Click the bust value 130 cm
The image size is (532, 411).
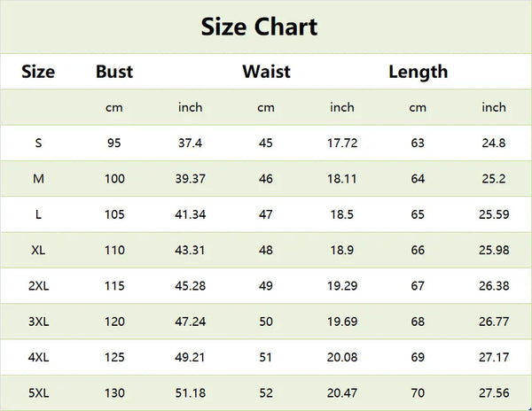[x=114, y=393]
